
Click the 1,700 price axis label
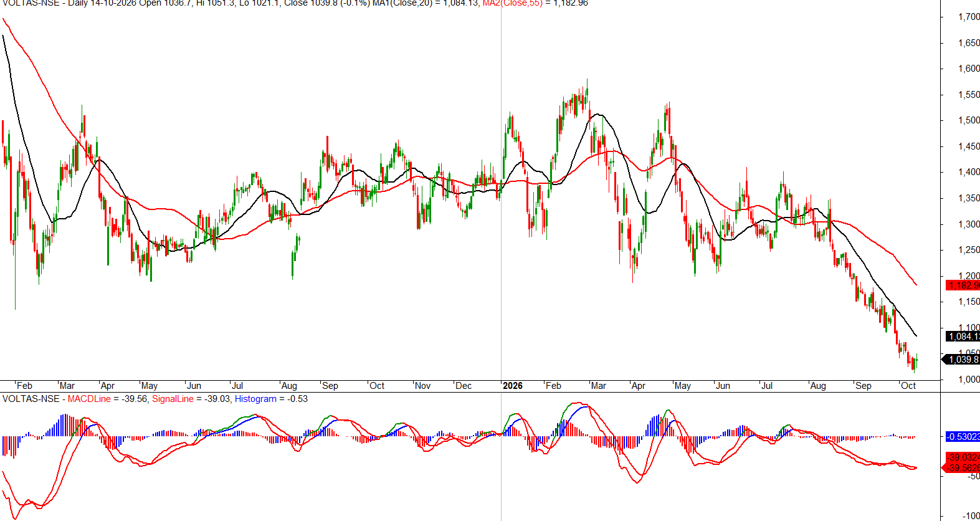coord(969,17)
